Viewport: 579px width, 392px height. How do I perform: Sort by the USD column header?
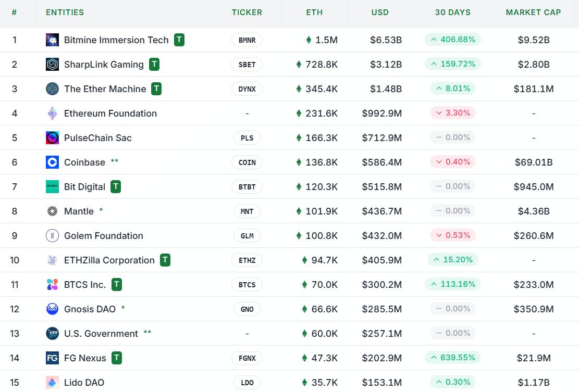[x=380, y=12]
